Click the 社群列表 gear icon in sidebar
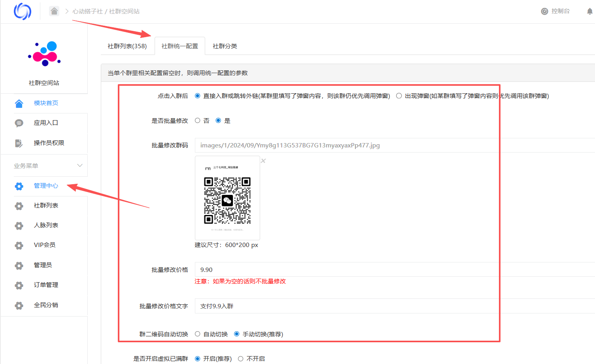 [x=19, y=205]
